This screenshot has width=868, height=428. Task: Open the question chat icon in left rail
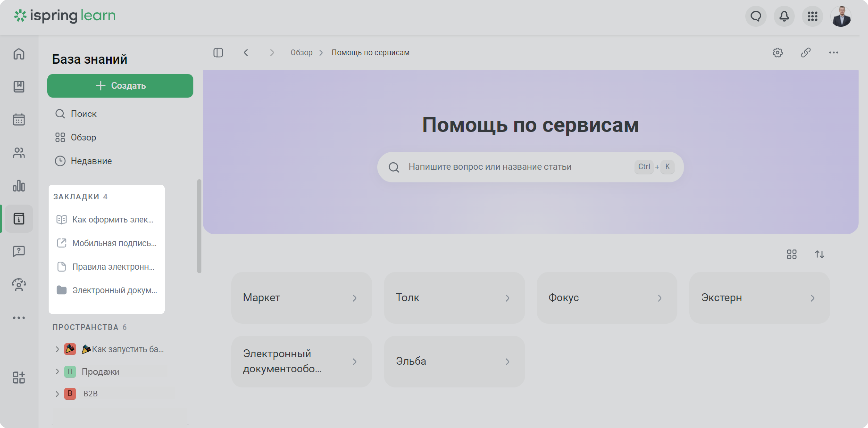(x=19, y=251)
